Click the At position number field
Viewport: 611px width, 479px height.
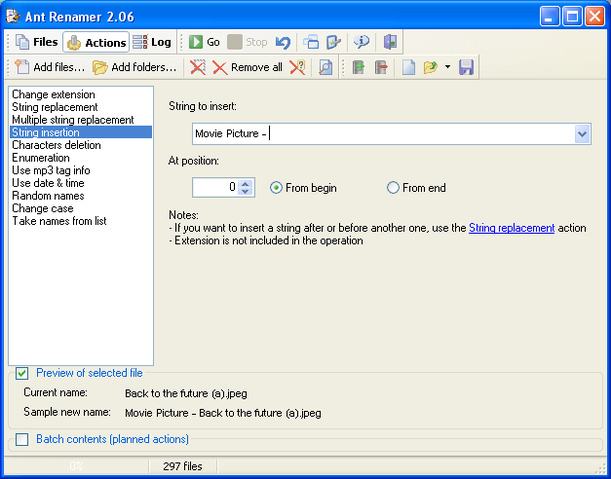click(x=215, y=187)
